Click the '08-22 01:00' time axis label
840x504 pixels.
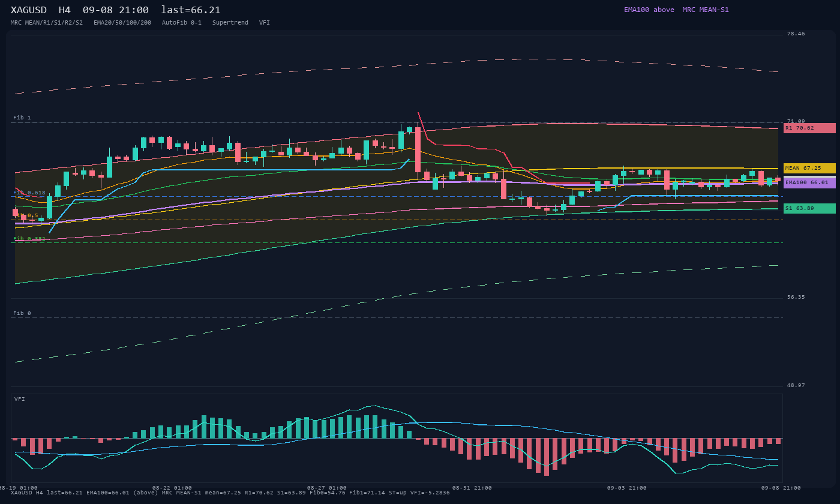[x=172, y=488]
